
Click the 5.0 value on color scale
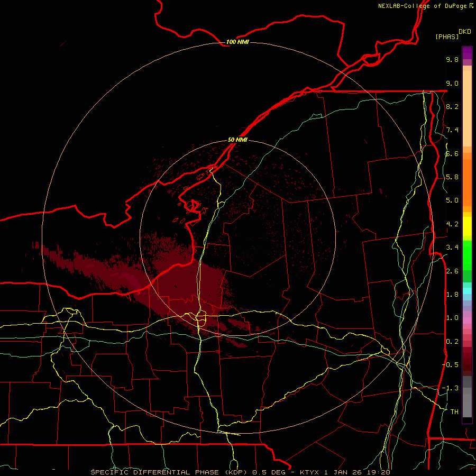(452, 200)
